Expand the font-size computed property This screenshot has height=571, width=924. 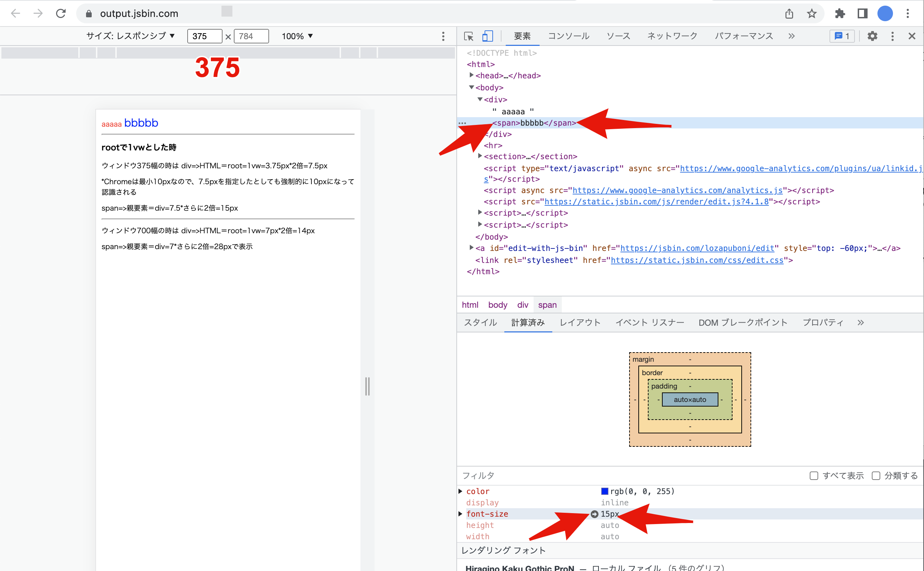click(x=460, y=513)
